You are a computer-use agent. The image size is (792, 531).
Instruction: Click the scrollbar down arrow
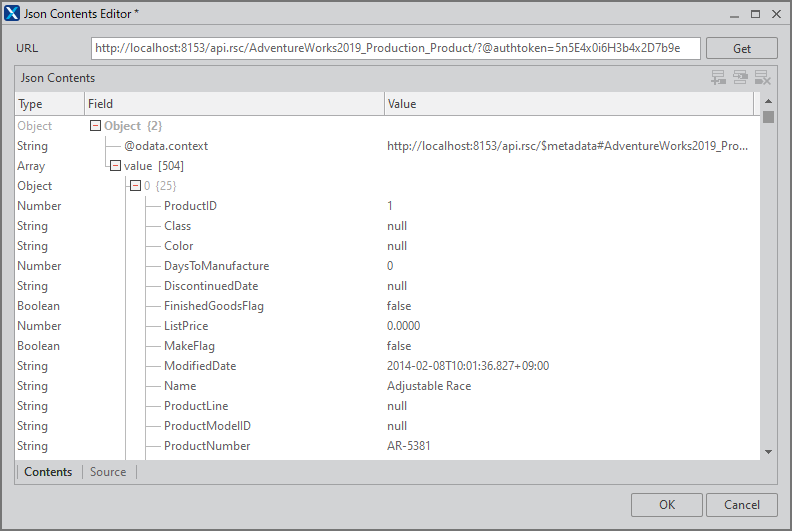pyautogui.click(x=768, y=452)
